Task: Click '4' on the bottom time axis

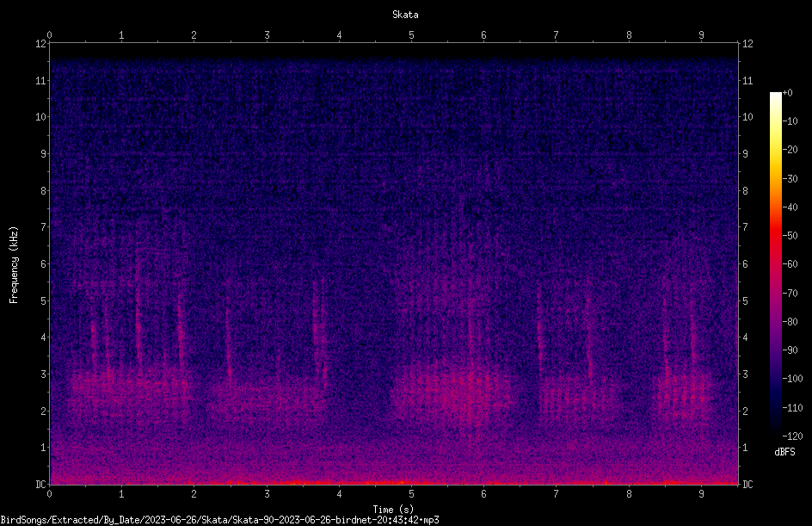Action: [339, 494]
